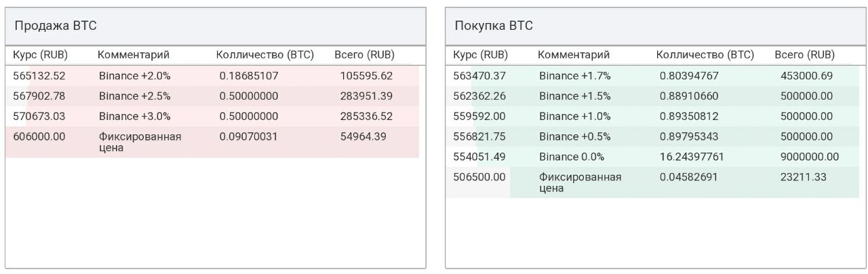Click the 54964.39 total in sell table
The image size is (868, 274).
pos(363,136)
